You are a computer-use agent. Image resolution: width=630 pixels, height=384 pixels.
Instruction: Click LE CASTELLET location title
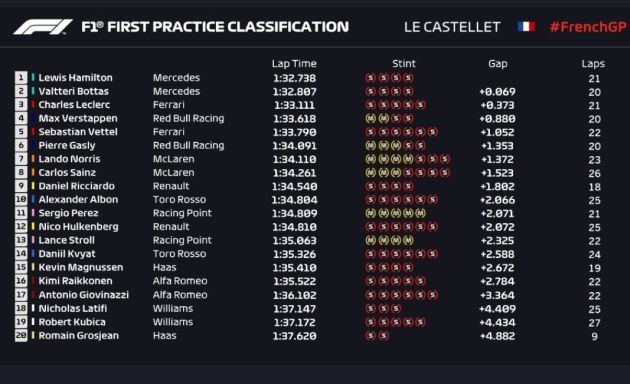tap(452, 27)
